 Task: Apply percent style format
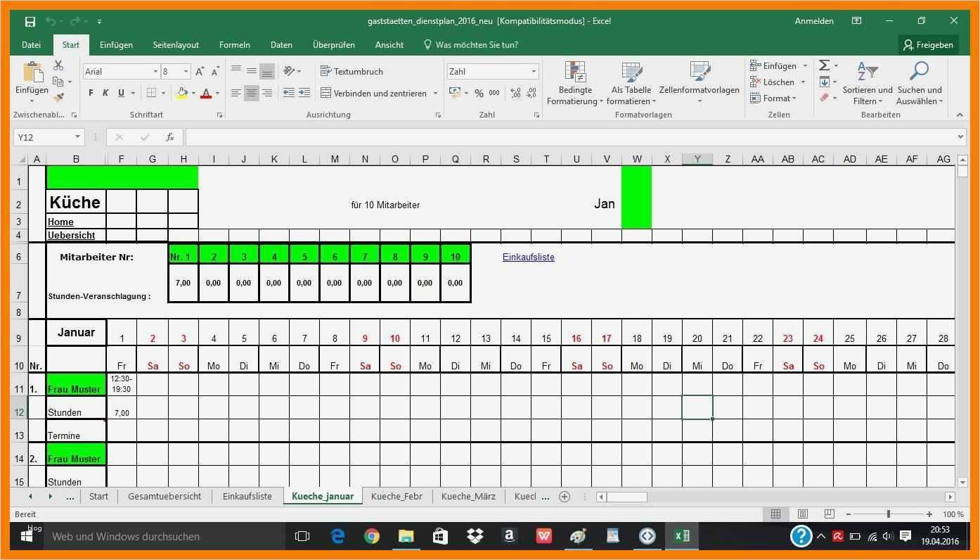479,93
